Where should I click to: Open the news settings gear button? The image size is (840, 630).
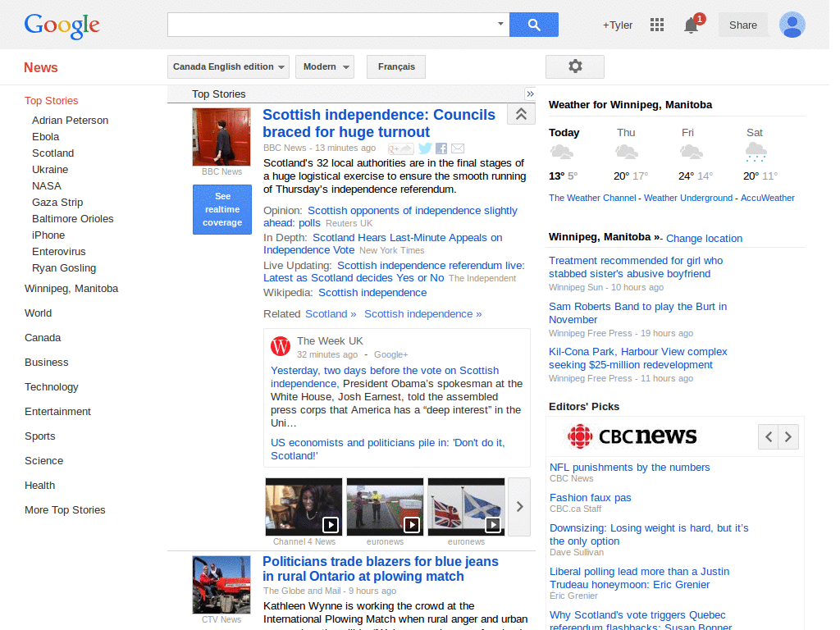pos(575,66)
